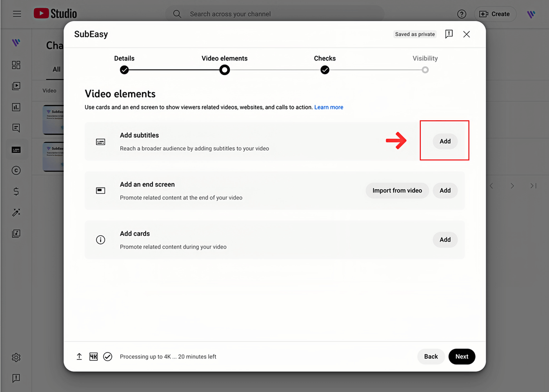
Task: Open Earn dollar icon in sidebar
Action: coord(16,191)
